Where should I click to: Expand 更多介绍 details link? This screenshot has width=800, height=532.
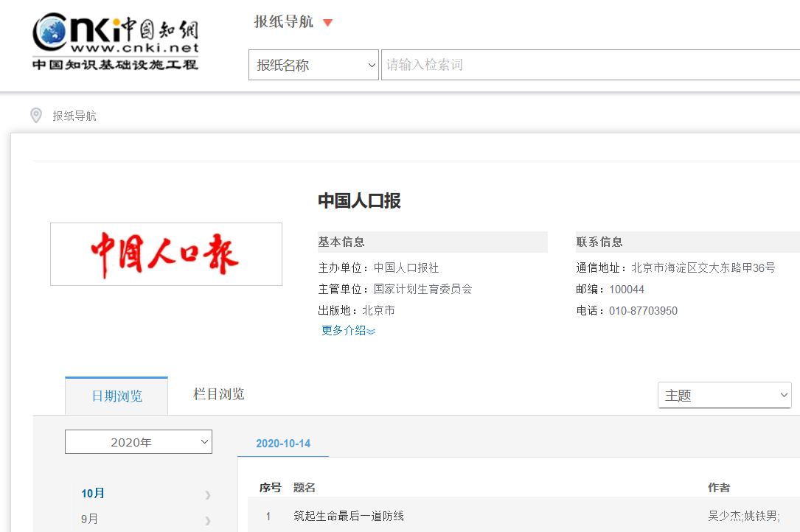click(x=348, y=331)
